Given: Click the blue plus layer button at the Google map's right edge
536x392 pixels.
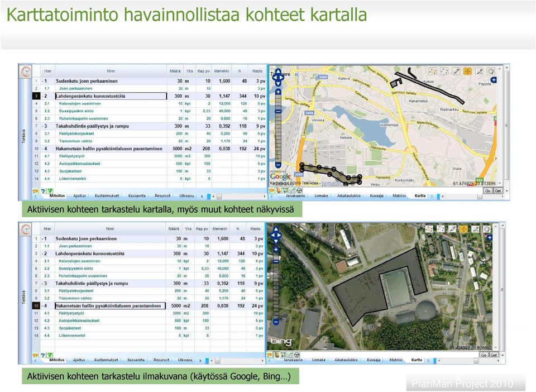Looking at the screenshot, I should pos(493,80).
